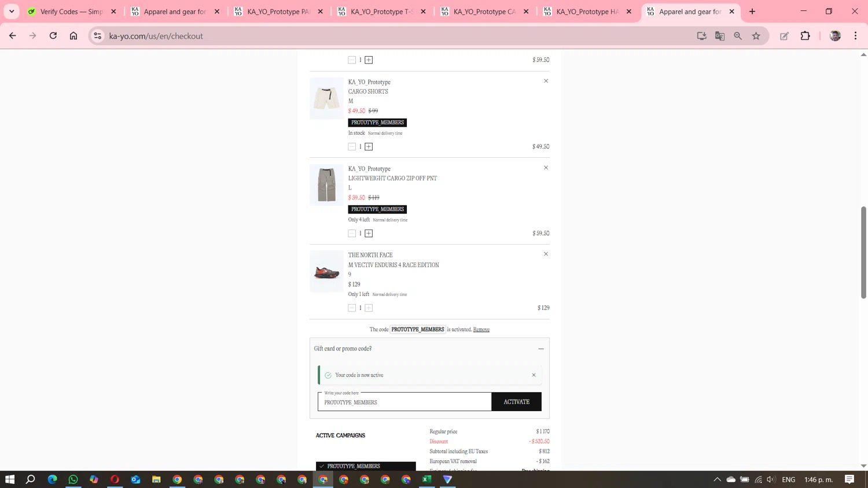Viewport: 868px width, 488px height.
Task: Open Outlook from the taskbar
Action: [135, 479]
